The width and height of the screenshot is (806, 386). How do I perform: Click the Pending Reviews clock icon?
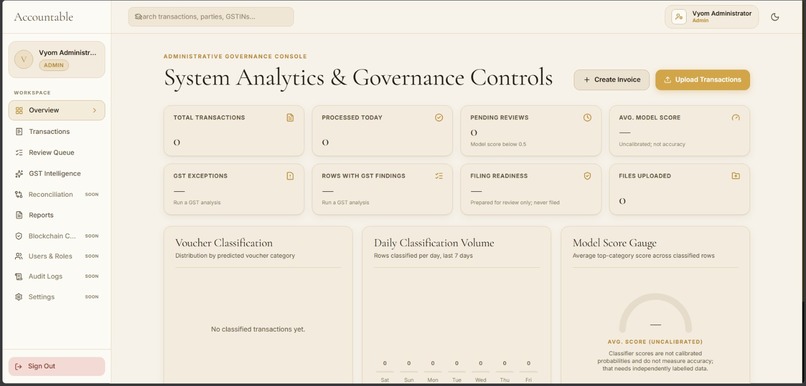click(x=587, y=118)
